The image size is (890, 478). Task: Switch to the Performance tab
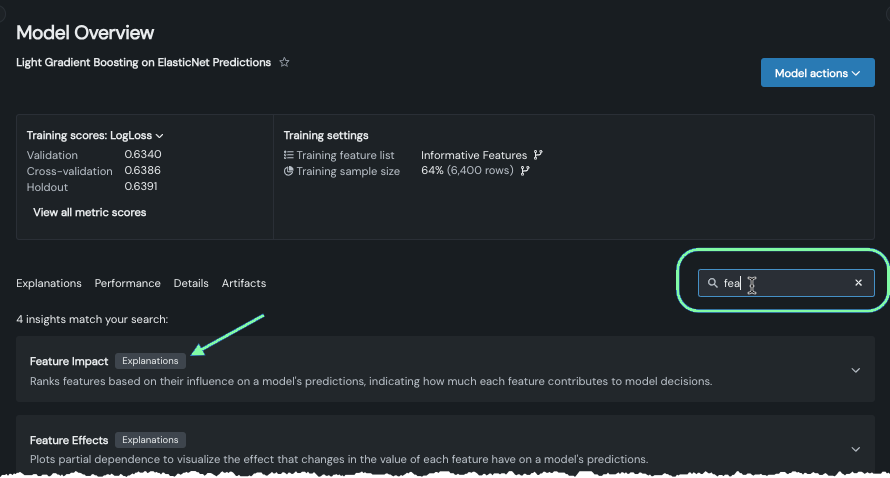click(127, 283)
